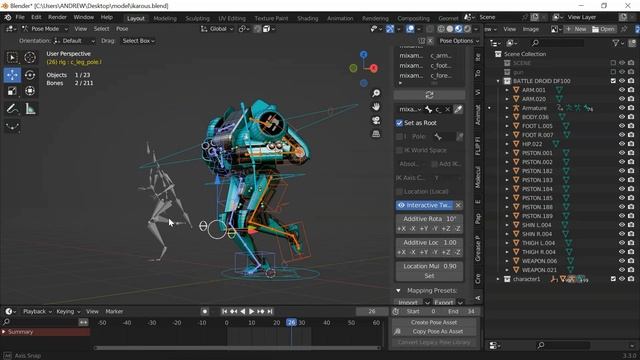Collapse BATTLE DROID DF100 collection

(498, 81)
